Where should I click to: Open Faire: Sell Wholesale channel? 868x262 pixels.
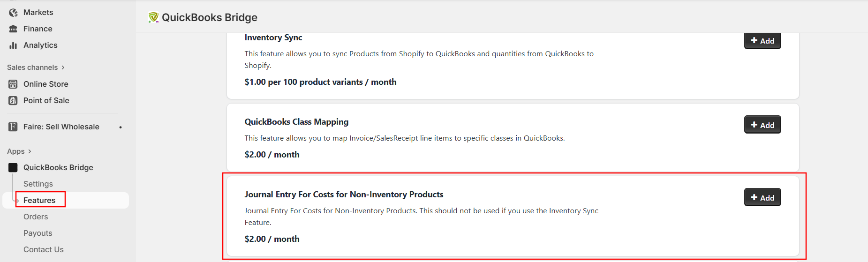point(61,127)
